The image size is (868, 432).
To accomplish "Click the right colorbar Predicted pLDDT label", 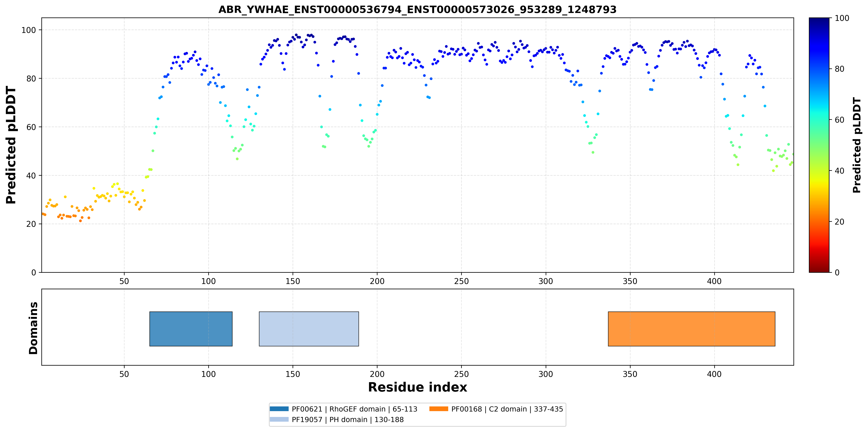I will tap(857, 145).
